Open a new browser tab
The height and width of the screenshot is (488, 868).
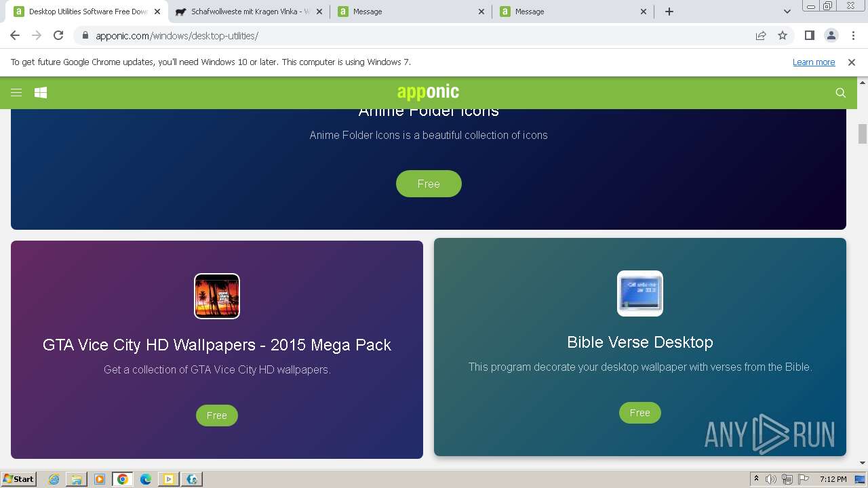(669, 12)
